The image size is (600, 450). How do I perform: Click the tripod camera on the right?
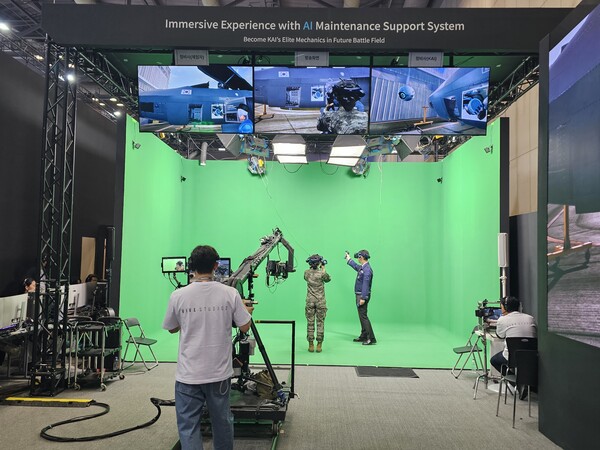[487, 312]
